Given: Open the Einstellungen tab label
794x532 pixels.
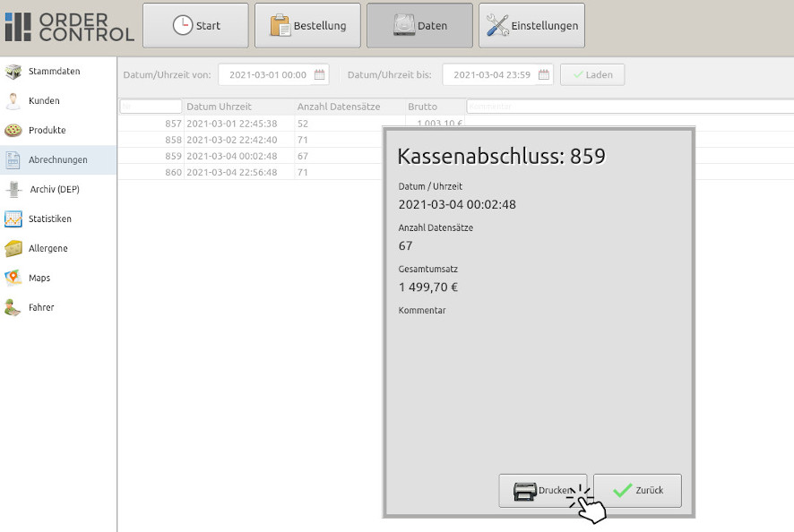Looking at the screenshot, I should click(544, 26).
